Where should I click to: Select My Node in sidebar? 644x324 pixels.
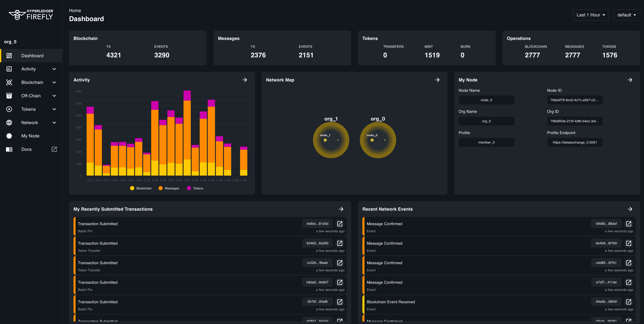click(x=30, y=136)
